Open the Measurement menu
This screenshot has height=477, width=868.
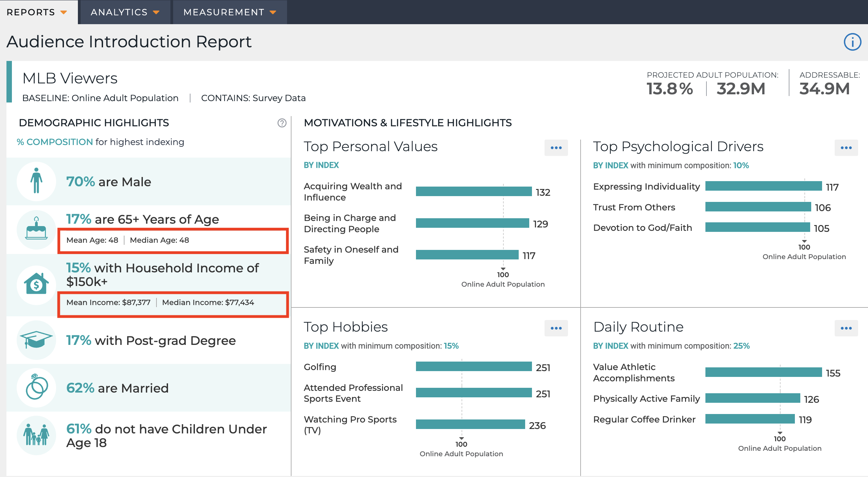point(230,12)
